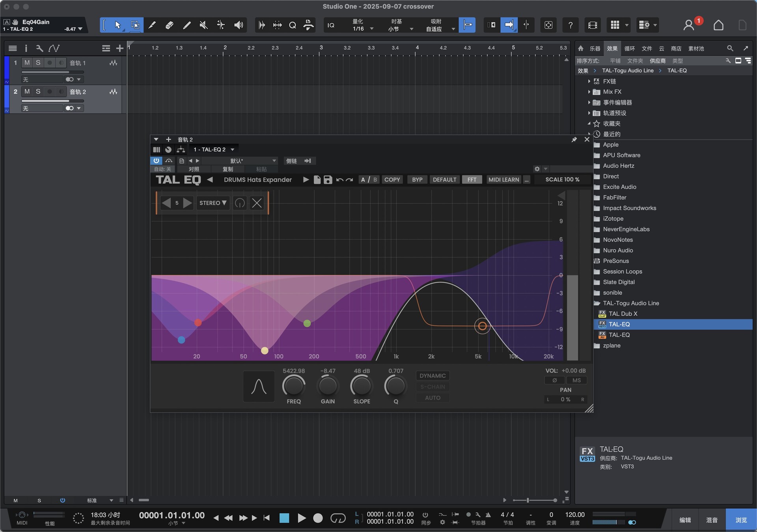Image resolution: width=757 pixels, height=532 pixels.
Task: Click the wrench options icon in track list
Action: (39, 48)
